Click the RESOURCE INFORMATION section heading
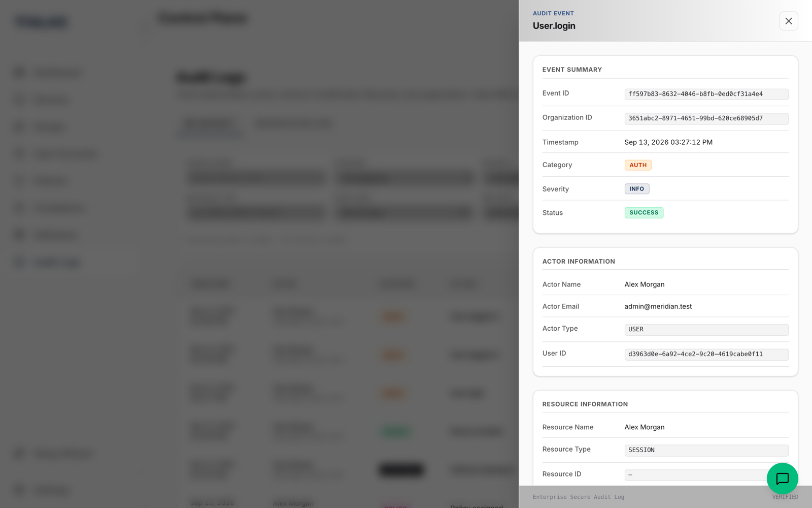This screenshot has width=812, height=508. (585, 404)
